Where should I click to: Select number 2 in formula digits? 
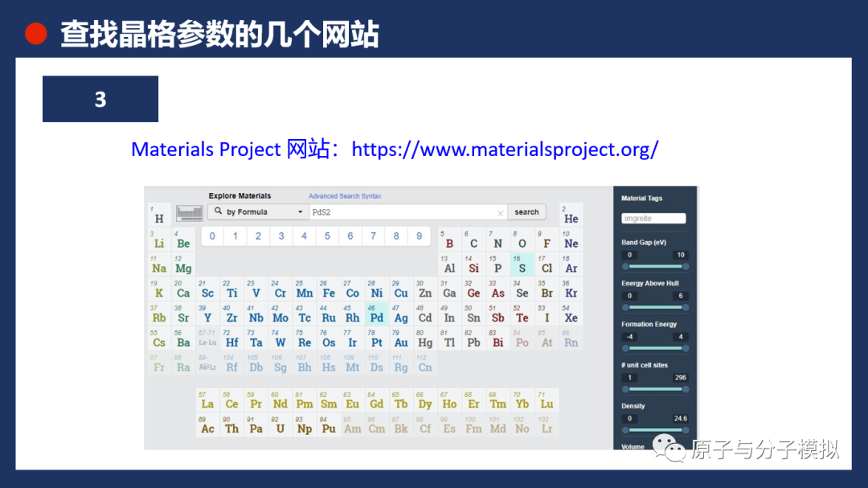click(x=258, y=236)
